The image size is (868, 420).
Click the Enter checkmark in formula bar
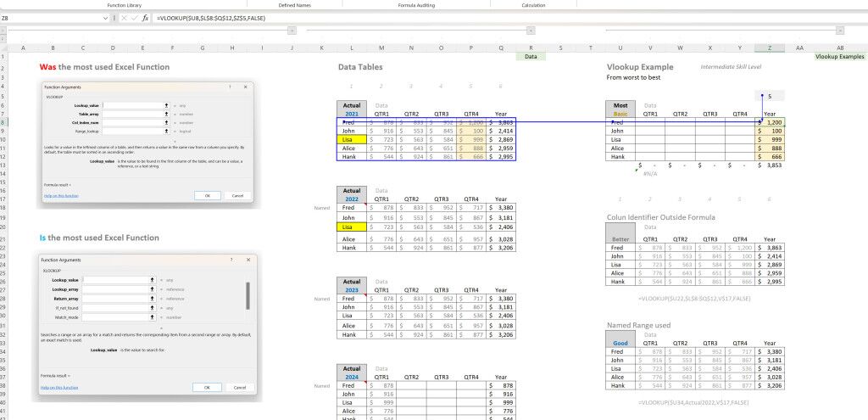click(x=133, y=17)
